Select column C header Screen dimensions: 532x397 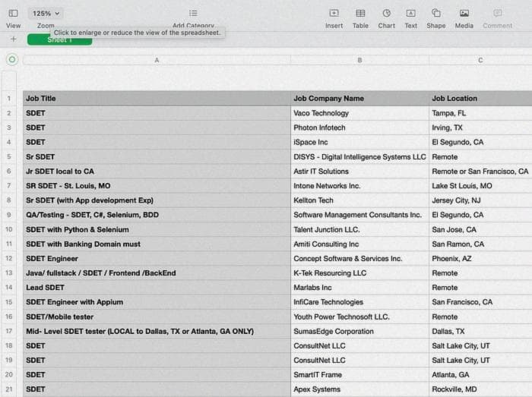pyautogui.click(x=480, y=60)
